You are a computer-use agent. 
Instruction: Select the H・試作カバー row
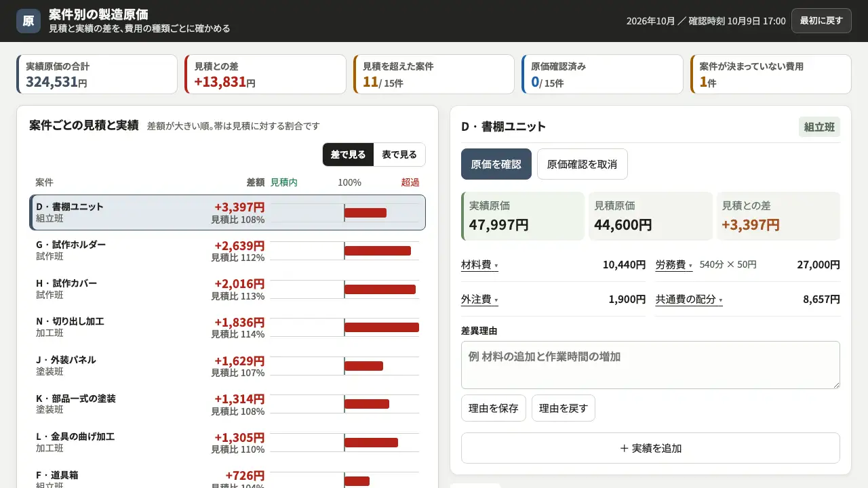point(227,289)
